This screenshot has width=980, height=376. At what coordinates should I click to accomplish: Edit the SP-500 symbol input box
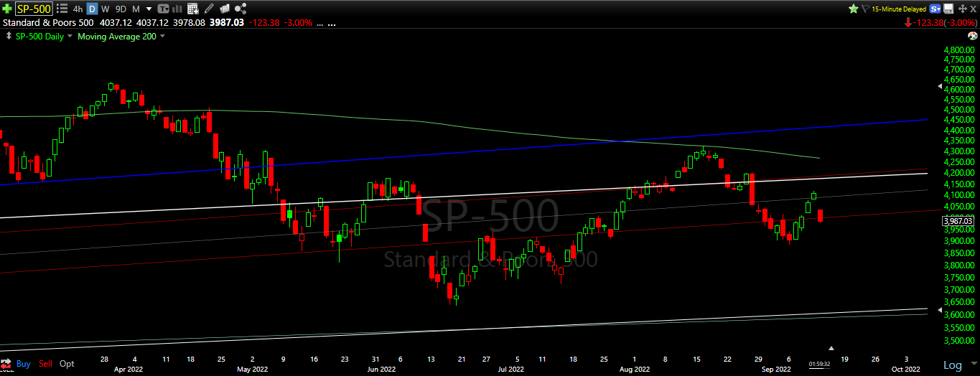click(x=34, y=9)
